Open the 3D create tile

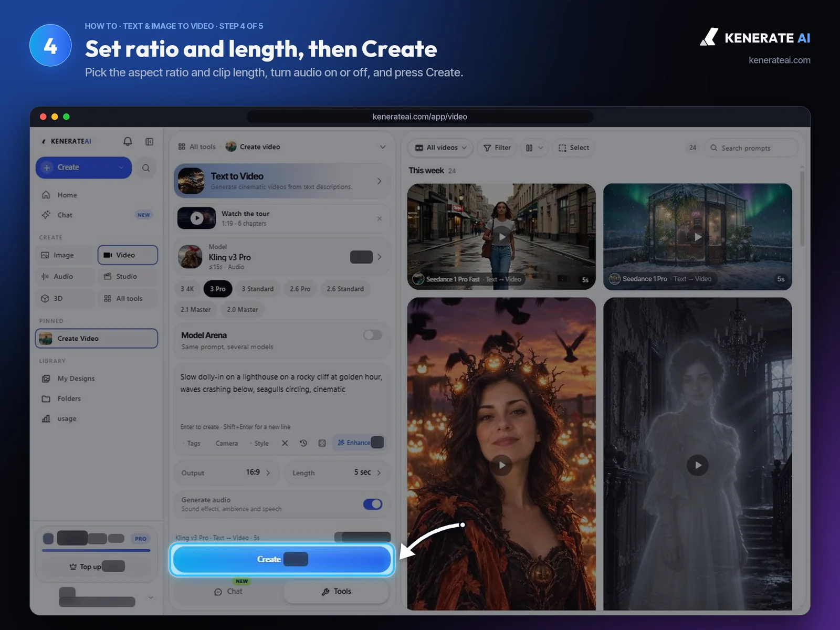[x=66, y=299]
